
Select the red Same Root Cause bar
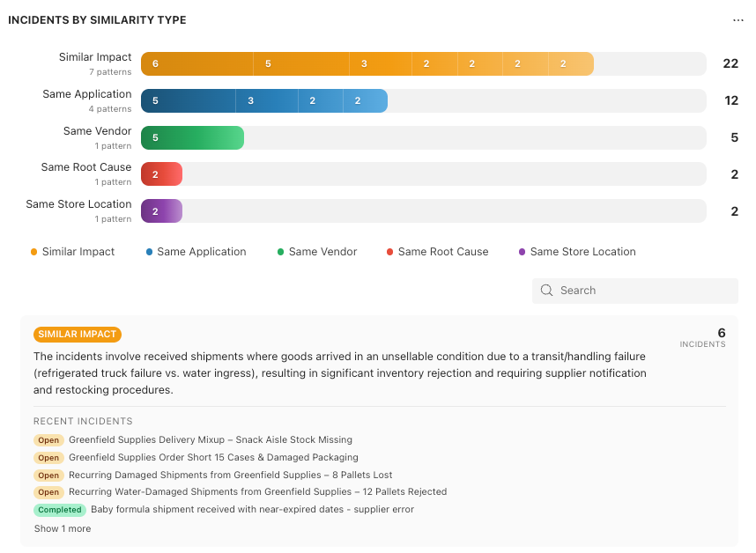pyautogui.click(x=161, y=174)
